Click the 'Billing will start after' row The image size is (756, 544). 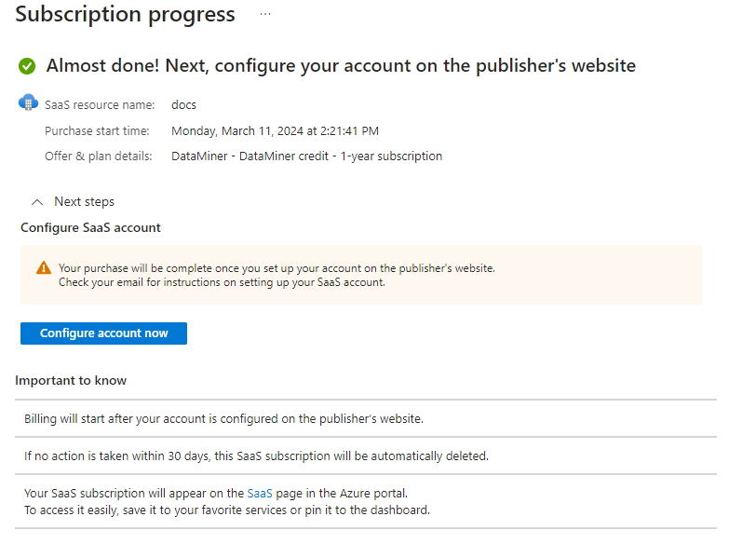coord(366,418)
